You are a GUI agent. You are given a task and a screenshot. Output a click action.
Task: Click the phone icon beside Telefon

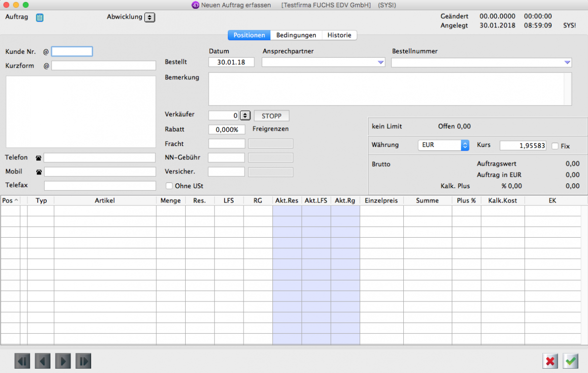[x=39, y=158]
